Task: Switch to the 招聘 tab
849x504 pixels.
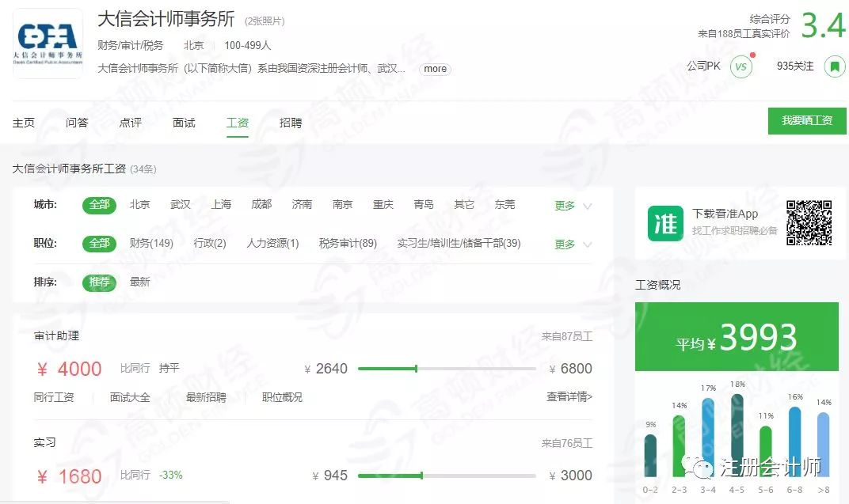Action: [x=291, y=123]
